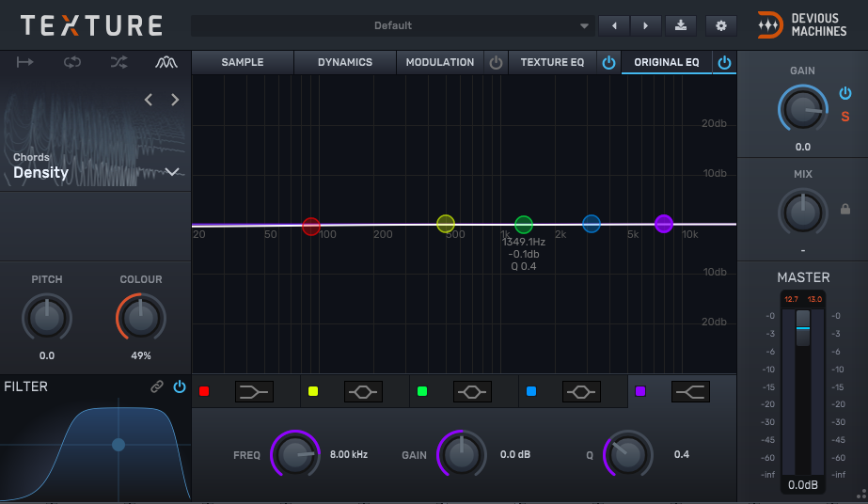Image resolution: width=868 pixels, height=504 pixels.
Task: Load the next preset
Action: 645,25
